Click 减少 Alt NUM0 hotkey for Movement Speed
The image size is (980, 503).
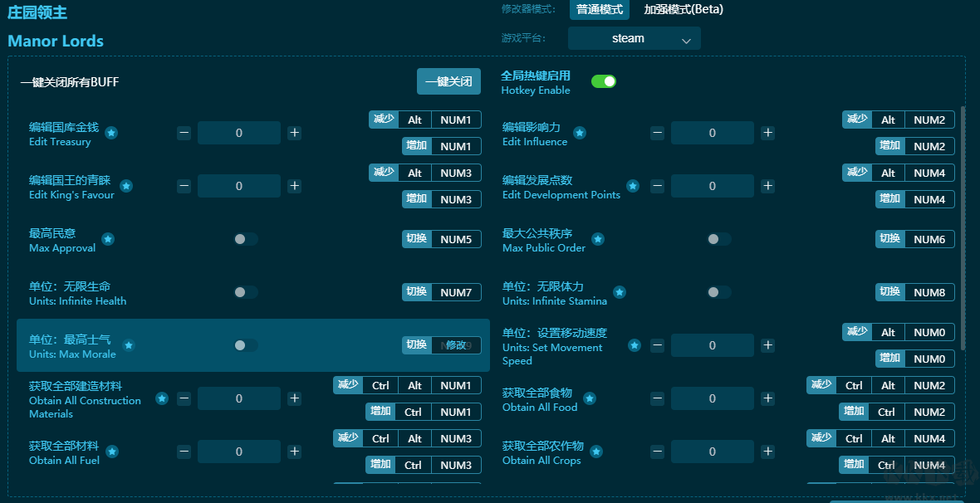[x=898, y=332]
